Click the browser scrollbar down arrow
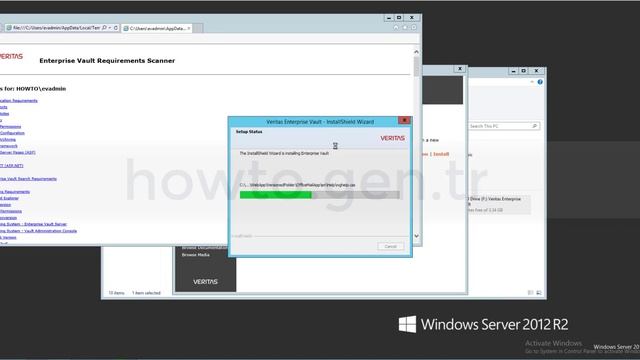Image resolution: width=640 pixels, height=360 pixels. 416,236
